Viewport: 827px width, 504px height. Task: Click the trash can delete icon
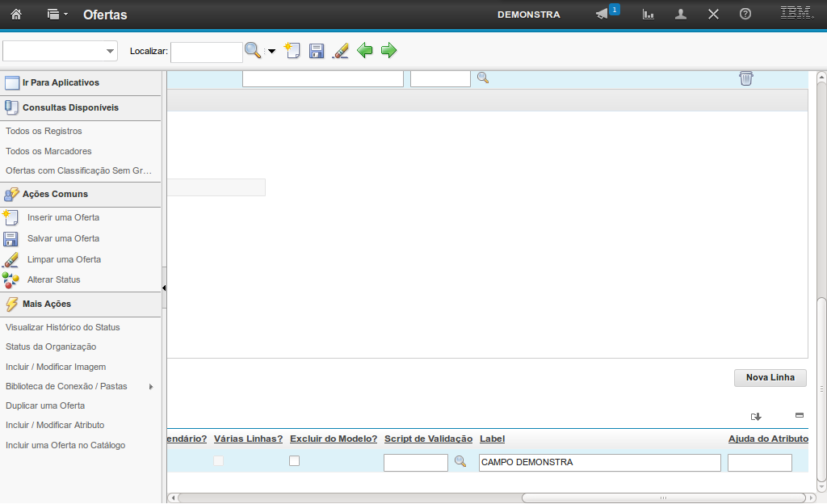pos(746,78)
